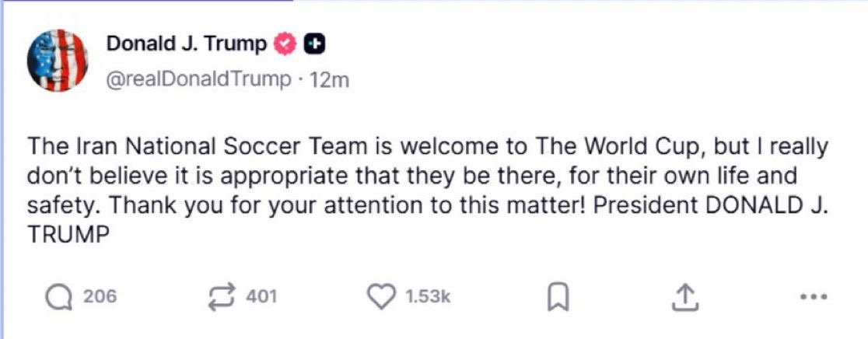868x339 pixels.
Task: Click the reply speech bubble icon
Action: click(58, 296)
